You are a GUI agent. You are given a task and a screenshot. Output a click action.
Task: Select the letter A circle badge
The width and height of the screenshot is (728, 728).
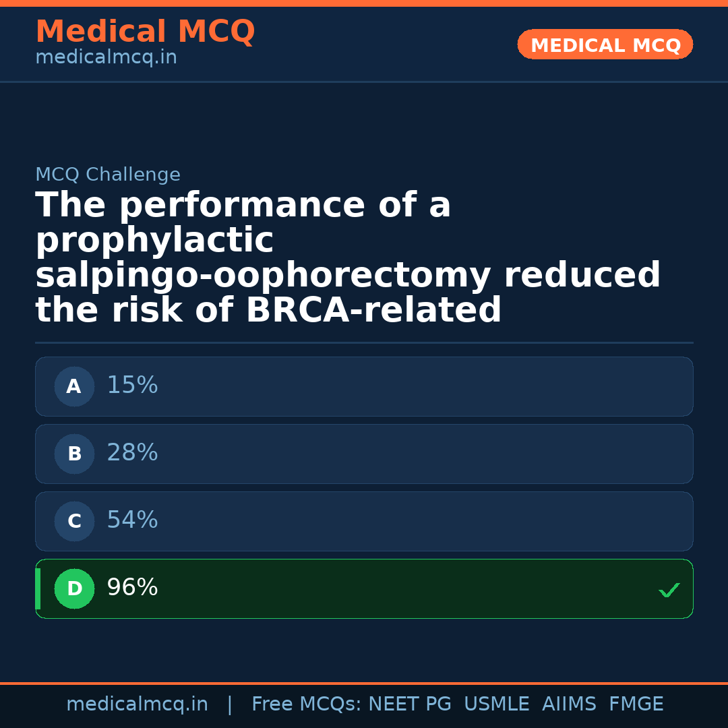(x=74, y=387)
